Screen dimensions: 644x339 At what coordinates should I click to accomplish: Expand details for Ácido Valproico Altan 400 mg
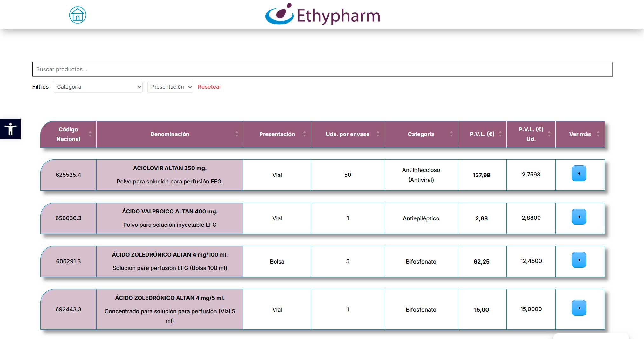[x=579, y=217]
